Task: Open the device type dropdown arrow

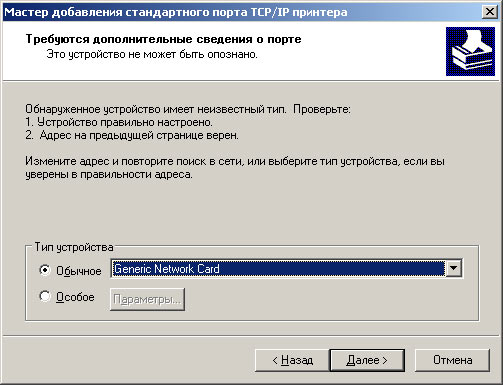Action: point(454,268)
